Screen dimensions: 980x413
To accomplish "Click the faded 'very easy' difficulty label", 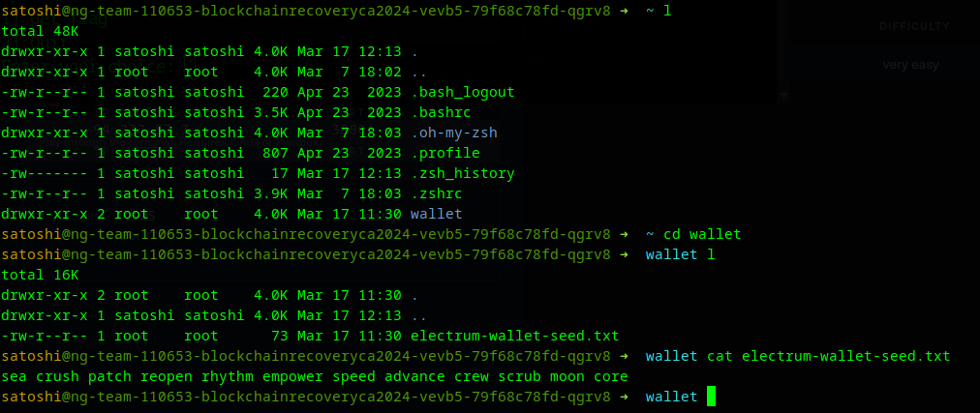I will pos(910,65).
